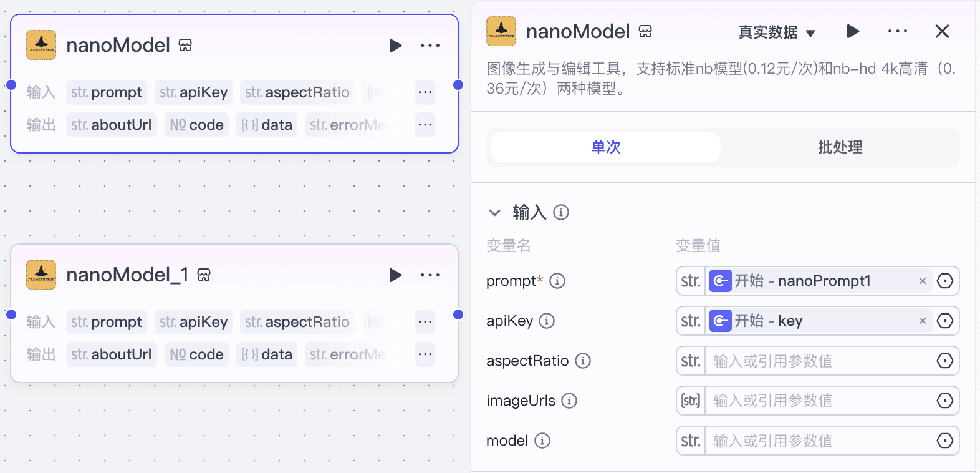The image size is (980, 473).
Task: Click the storefront icon beside nanoModel title
Action: (645, 31)
